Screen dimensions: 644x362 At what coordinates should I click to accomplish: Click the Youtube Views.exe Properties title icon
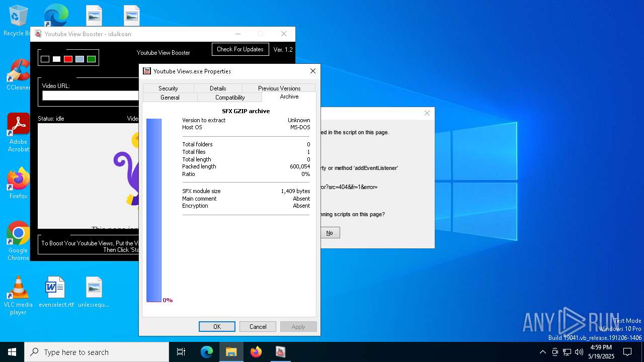click(147, 71)
